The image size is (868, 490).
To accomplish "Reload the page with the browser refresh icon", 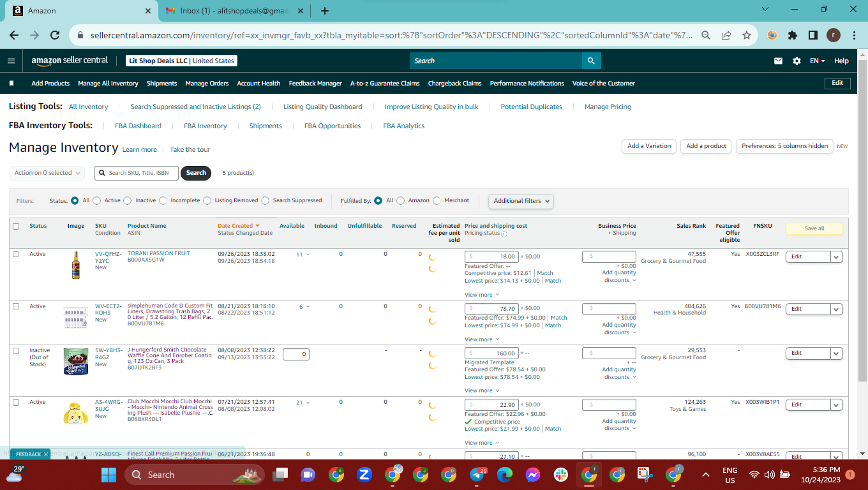I will [x=55, y=36].
